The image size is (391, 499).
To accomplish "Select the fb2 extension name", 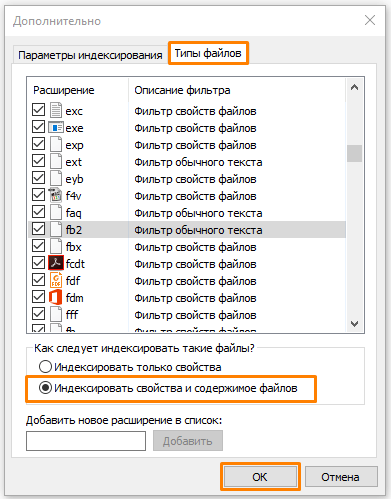I will point(74,230).
